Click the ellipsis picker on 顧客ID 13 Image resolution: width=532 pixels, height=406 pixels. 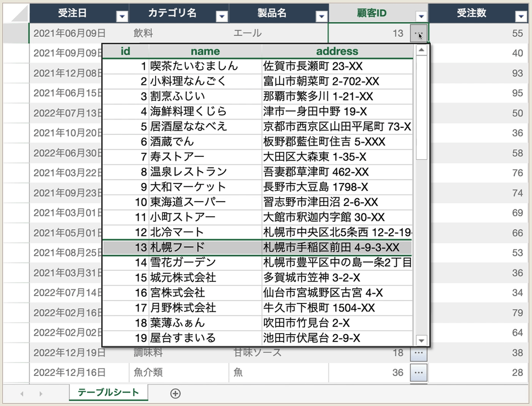[419, 33]
